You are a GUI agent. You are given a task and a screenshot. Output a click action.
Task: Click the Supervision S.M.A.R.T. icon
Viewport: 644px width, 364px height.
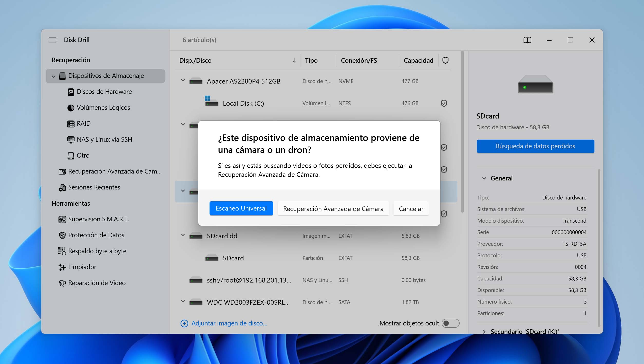point(62,219)
